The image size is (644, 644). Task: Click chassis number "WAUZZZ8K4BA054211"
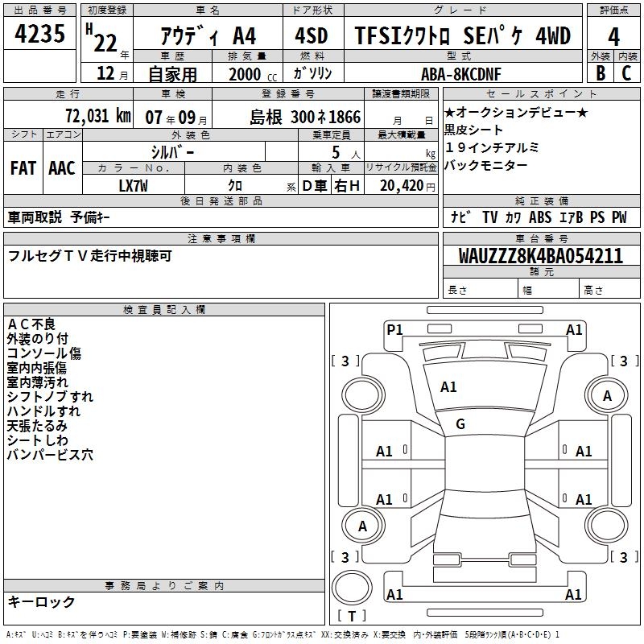541,255
